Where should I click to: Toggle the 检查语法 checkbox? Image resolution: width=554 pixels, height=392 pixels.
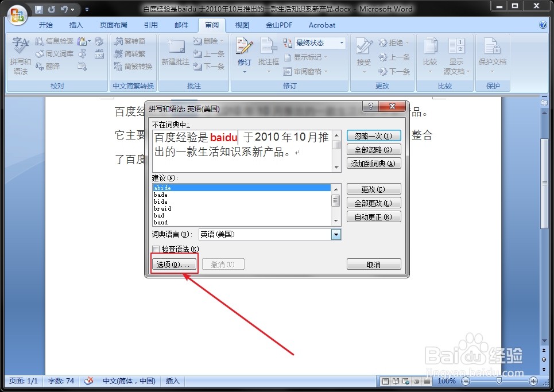coord(156,249)
